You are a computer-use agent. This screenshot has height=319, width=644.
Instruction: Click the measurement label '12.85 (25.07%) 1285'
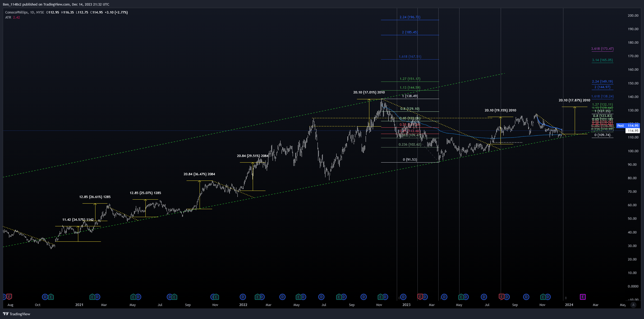coord(145,193)
